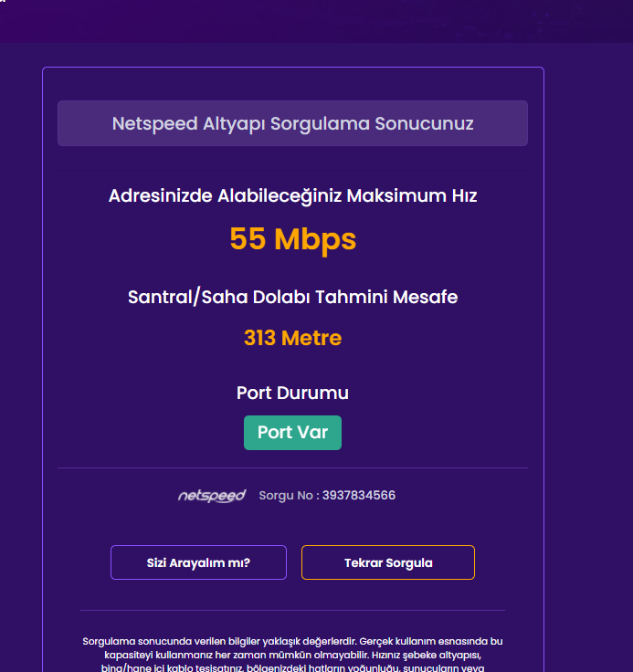The image size is (633, 672).
Task: Select the 'Netspeed Altyapı Sorgulama Sonucunuz' header banner
Action: (x=292, y=123)
